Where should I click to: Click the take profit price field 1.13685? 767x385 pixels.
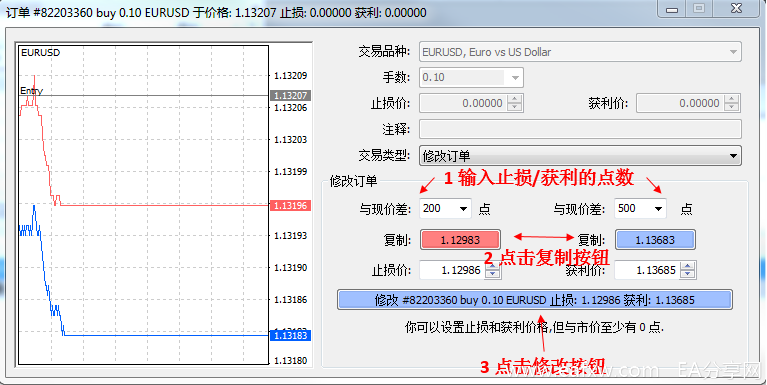pos(648,270)
